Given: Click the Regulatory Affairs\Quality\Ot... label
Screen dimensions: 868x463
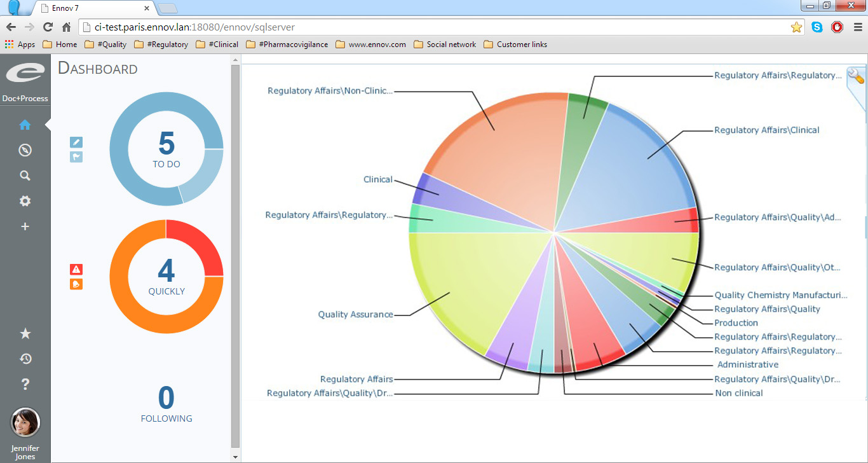Looking at the screenshot, I should click(x=778, y=267).
